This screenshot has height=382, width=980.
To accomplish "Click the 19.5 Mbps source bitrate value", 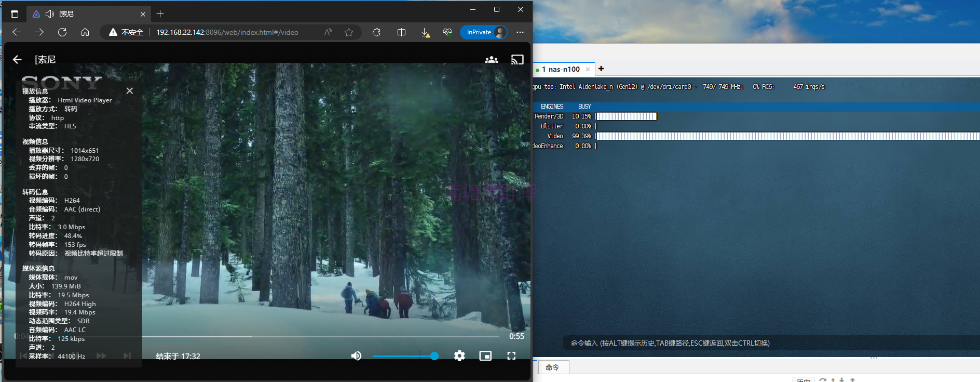I will point(73,295).
